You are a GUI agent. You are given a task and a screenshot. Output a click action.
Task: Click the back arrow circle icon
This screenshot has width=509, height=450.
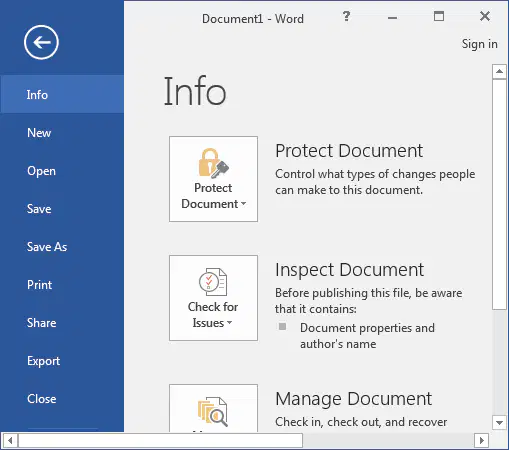pyautogui.click(x=41, y=42)
